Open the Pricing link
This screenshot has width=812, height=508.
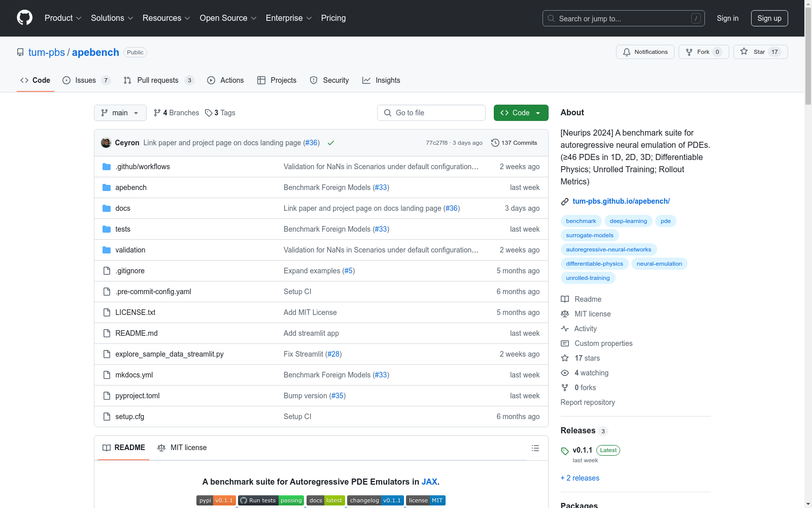(333, 18)
